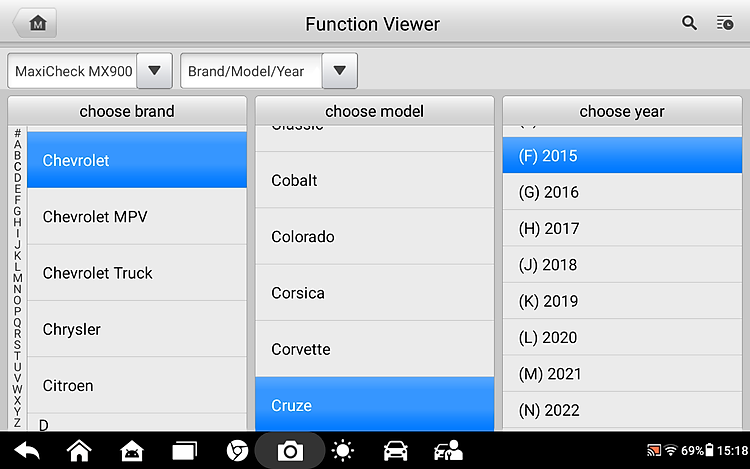Choose the Corvette model
This screenshot has width=750, height=469.
point(375,349)
